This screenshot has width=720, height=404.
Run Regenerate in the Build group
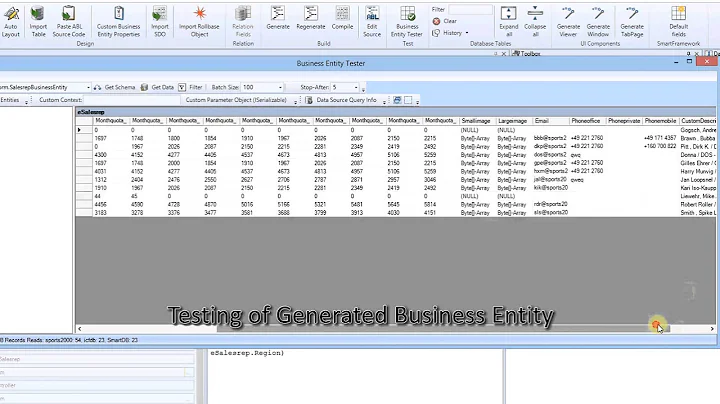pyautogui.click(x=311, y=18)
